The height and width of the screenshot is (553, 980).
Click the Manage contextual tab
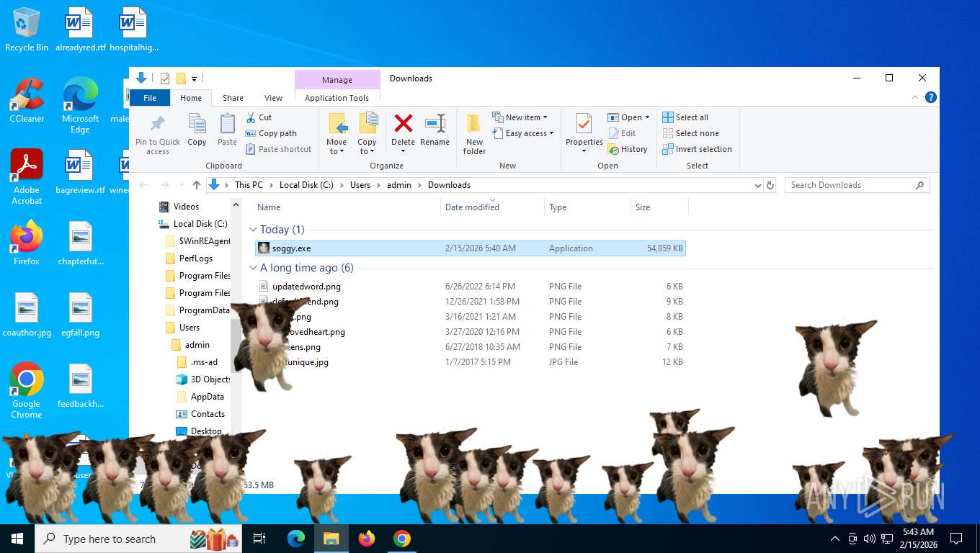pos(337,80)
